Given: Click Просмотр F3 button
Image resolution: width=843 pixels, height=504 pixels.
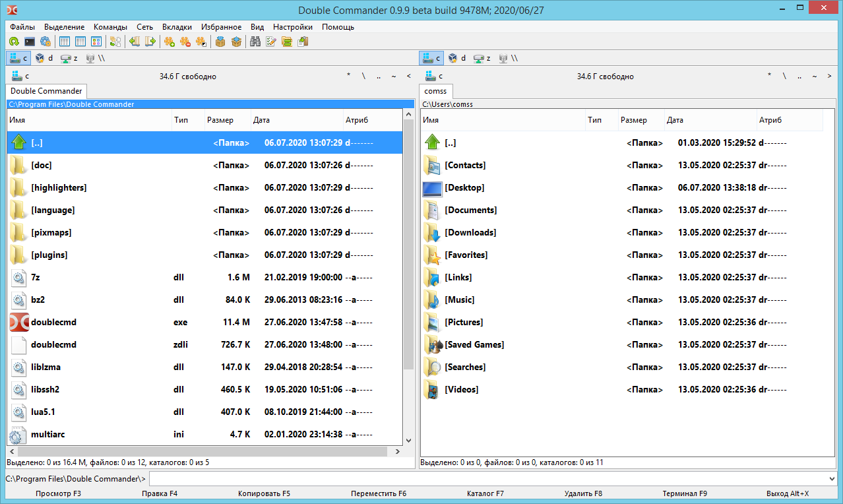Looking at the screenshot, I should coord(59,493).
